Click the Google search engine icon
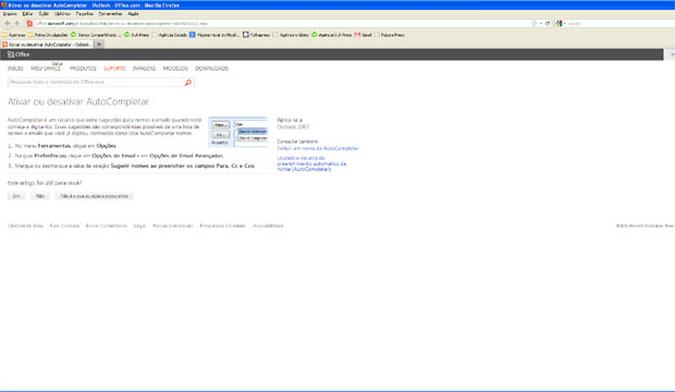Image resolution: width=675 pixels, height=392 pixels. [x=559, y=23]
